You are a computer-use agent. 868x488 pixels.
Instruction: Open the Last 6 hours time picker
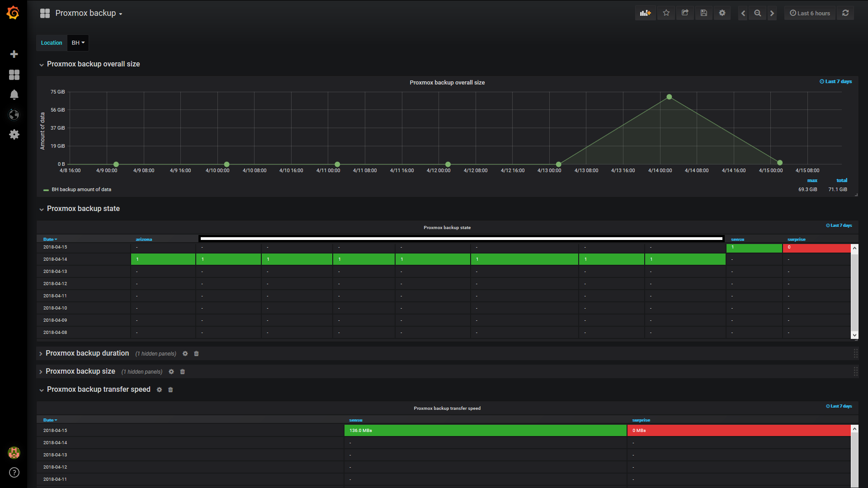[x=810, y=13]
